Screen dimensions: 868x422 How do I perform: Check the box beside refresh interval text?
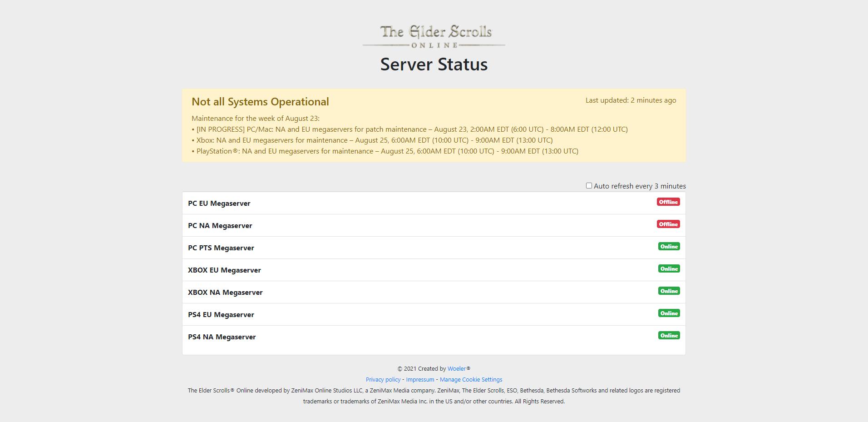(588, 185)
